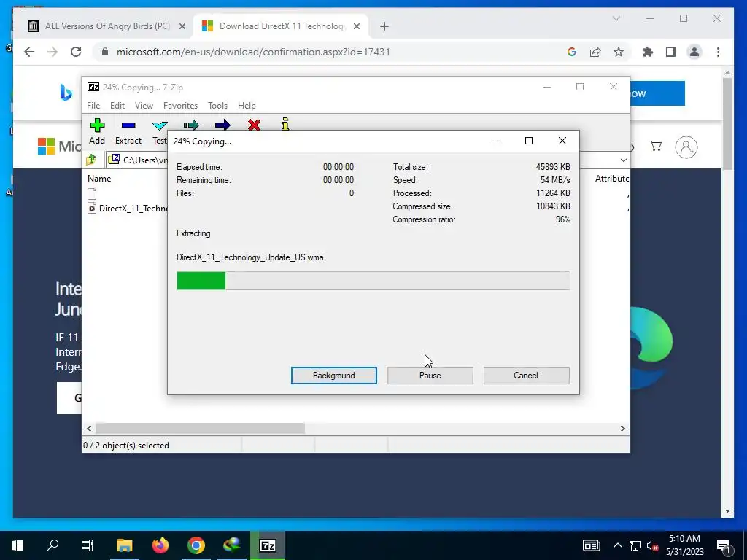Click the Copy arrow icon in 7-Zip toolbar
The width and height of the screenshot is (747, 560).
pos(191,124)
